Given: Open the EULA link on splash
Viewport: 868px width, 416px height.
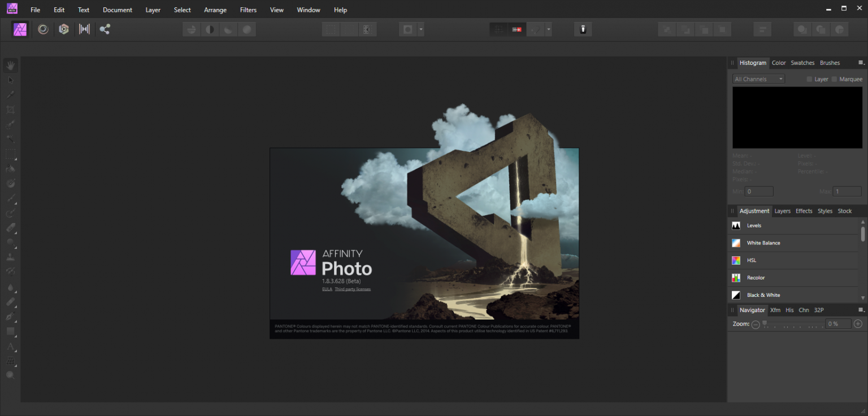Looking at the screenshot, I should (327, 289).
